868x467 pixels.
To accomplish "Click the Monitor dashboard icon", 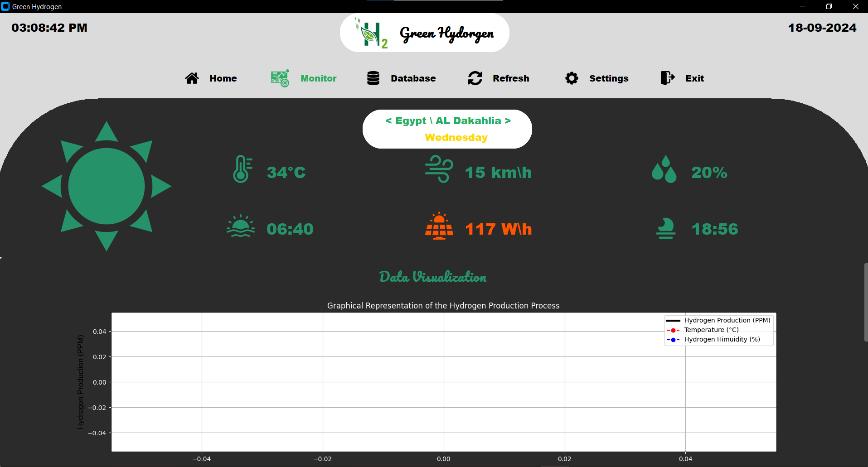I will (x=280, y=78).
